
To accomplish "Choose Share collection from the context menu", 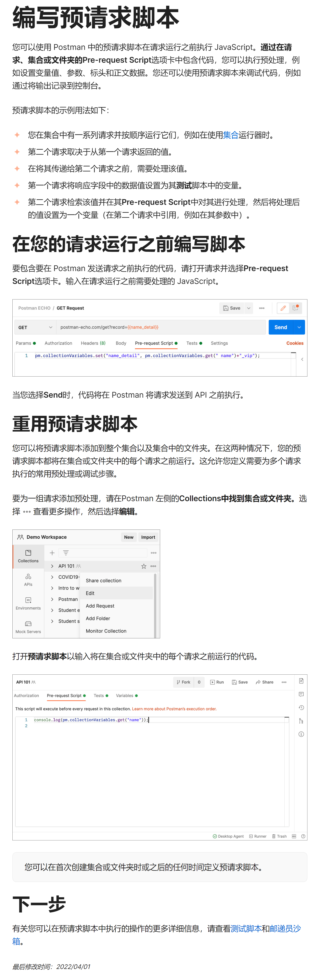I will tap(117, 581).
